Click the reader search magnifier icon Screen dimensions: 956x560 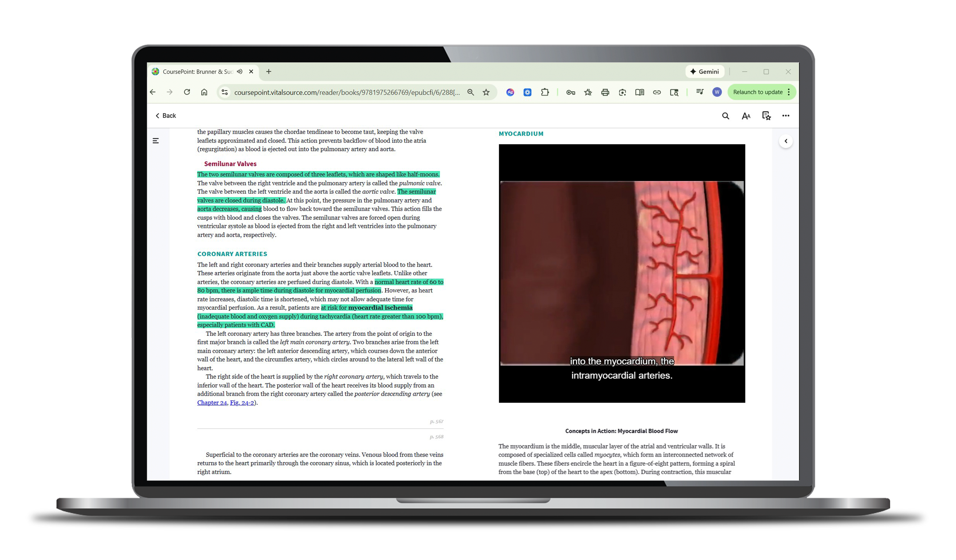click(725, 116)
